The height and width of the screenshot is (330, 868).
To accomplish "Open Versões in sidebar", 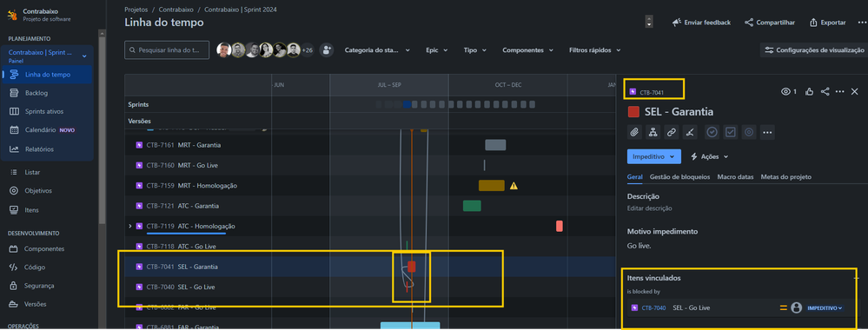I will pyautogui.click(x=36, y=304).
